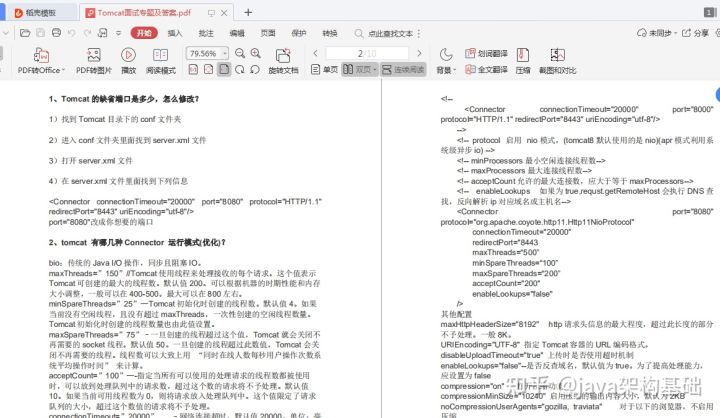Click the 分享 share button
Viewport: 720px width, 418px height.
click(695, 33)
